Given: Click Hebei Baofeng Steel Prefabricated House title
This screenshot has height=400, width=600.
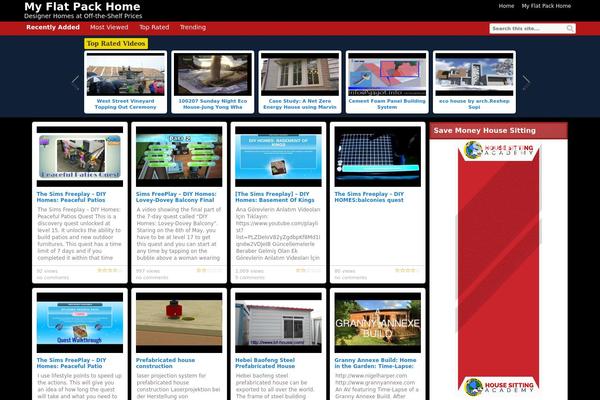Looking at the screenshot, I should click(265, 363).
